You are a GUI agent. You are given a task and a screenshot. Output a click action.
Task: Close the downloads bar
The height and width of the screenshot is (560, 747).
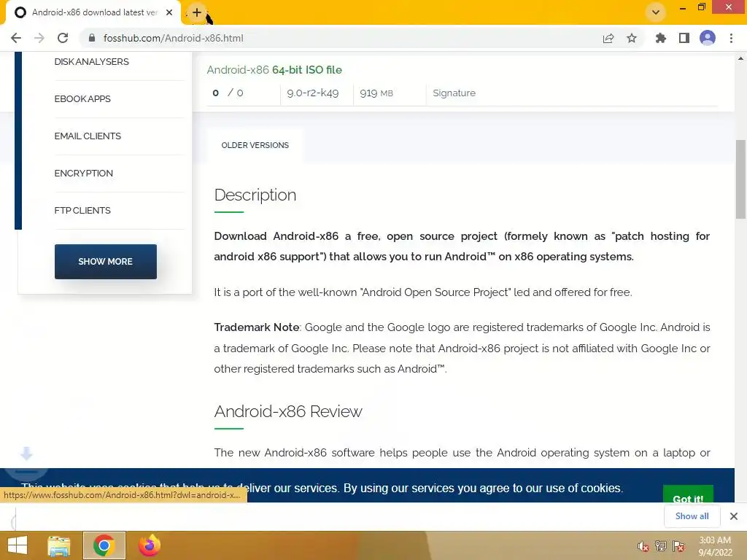[x=734, y=516]
